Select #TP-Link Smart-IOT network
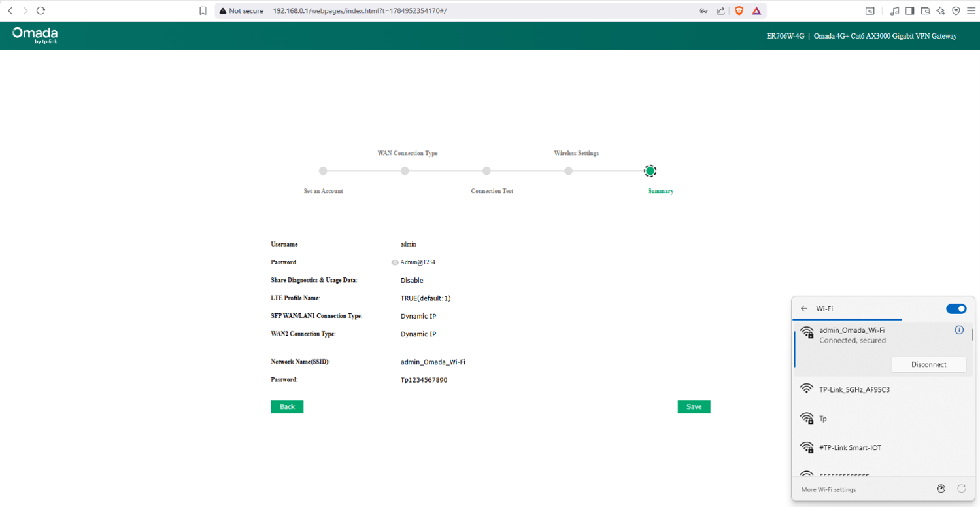The height and width of the screenshot is (507, 980). click(882, 448)
